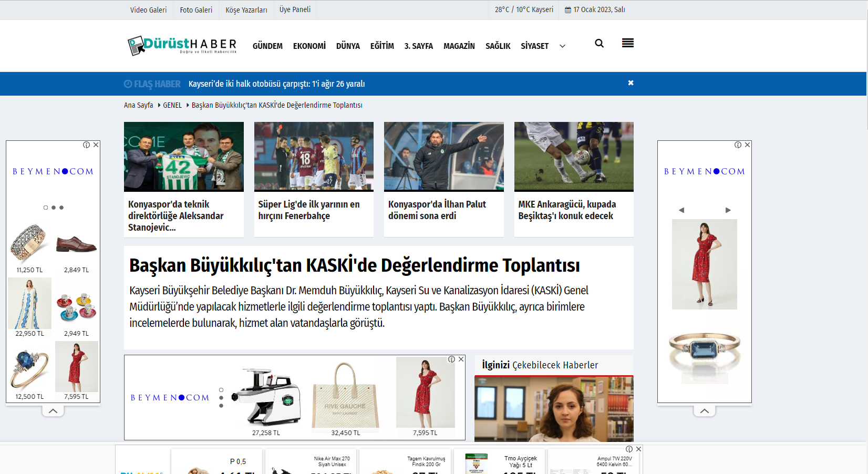Select top carousel dot in center ad
This screenshot has width=868, height=474.
[221, 390]
